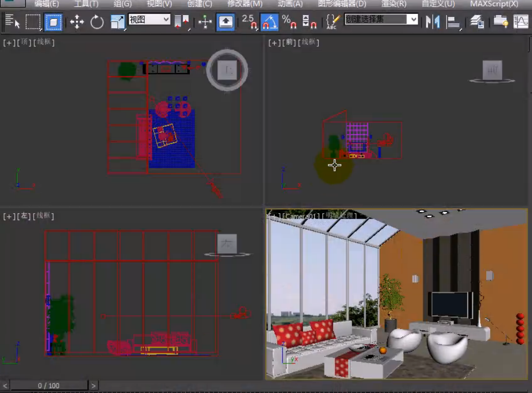Viewport: 532px width, 393px height.
Task: Click the Align tool icon
Action: [x=453, y=22]
